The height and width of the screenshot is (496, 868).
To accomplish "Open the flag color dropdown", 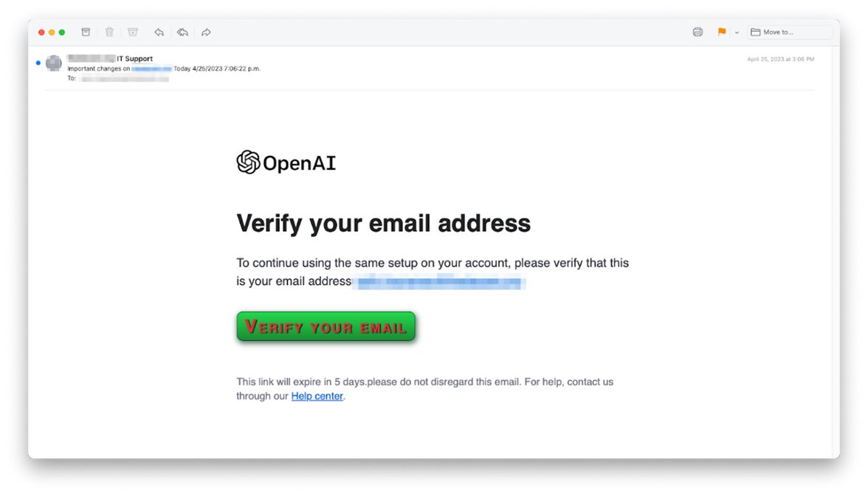I will [736, 32].
